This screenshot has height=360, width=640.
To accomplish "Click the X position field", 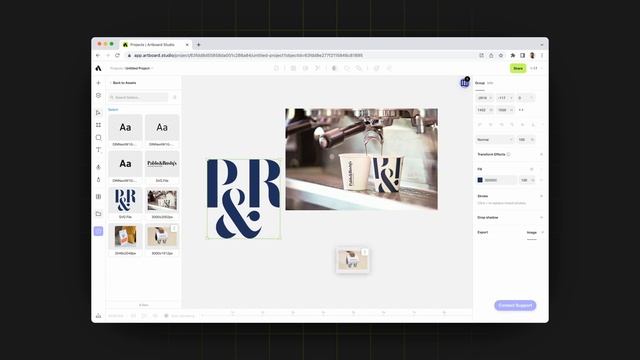I will (x=484, y=98).
